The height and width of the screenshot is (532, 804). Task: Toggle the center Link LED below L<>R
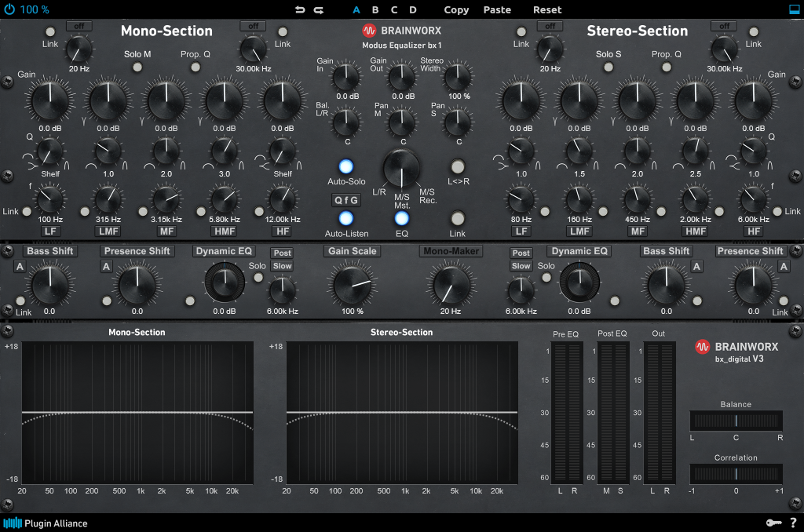coord(458,218)
